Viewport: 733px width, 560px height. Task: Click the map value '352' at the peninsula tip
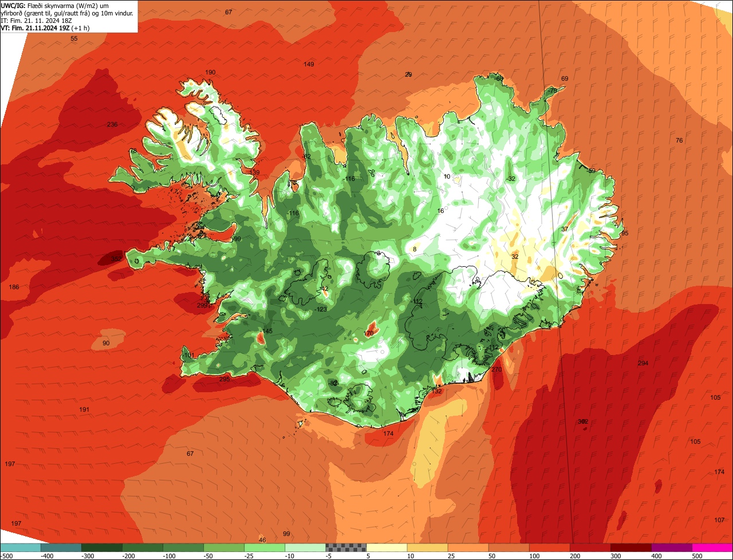116,259
